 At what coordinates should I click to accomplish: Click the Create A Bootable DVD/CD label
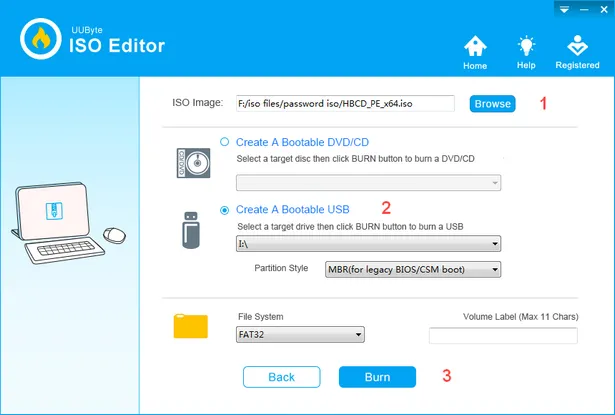click(302, 142)
